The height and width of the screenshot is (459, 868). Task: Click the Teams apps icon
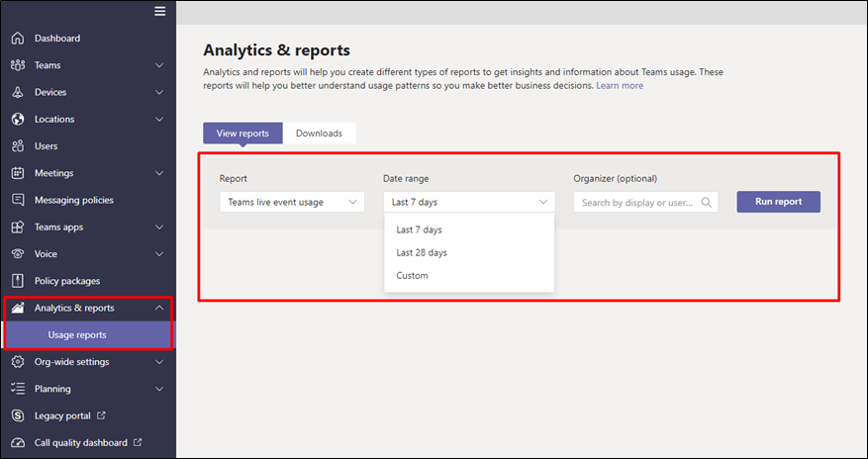pyautogui.click(x=18, y=227)
